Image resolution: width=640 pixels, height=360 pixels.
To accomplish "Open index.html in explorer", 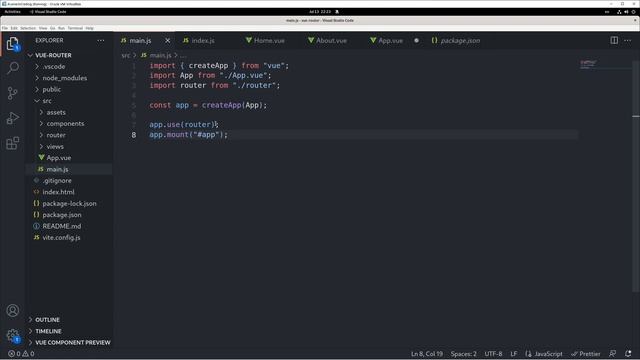I will (x=58, y=192).
